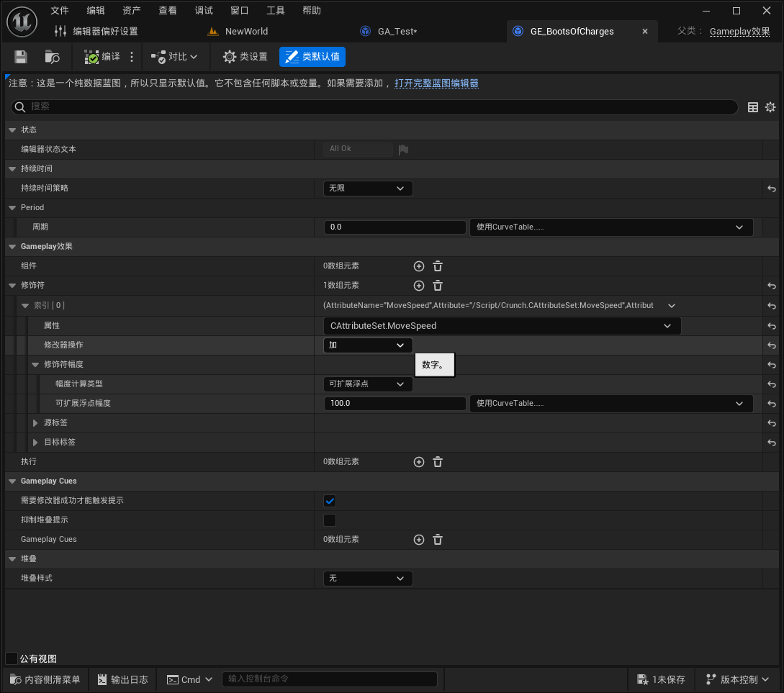
Task: Open the 幅度计算类型 dropdown
Action: point(367,384)
